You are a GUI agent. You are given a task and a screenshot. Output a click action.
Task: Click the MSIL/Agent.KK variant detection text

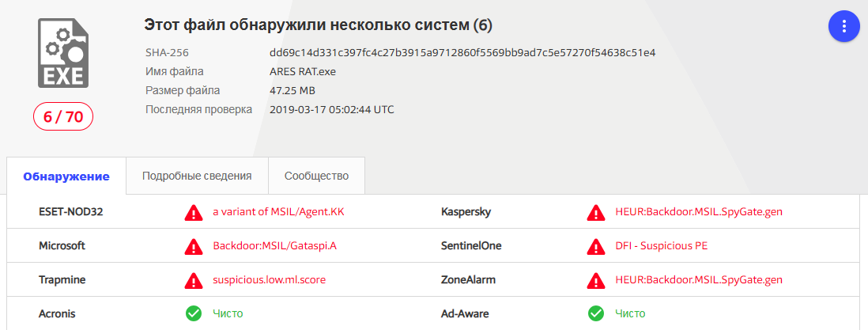pos(278,212)
